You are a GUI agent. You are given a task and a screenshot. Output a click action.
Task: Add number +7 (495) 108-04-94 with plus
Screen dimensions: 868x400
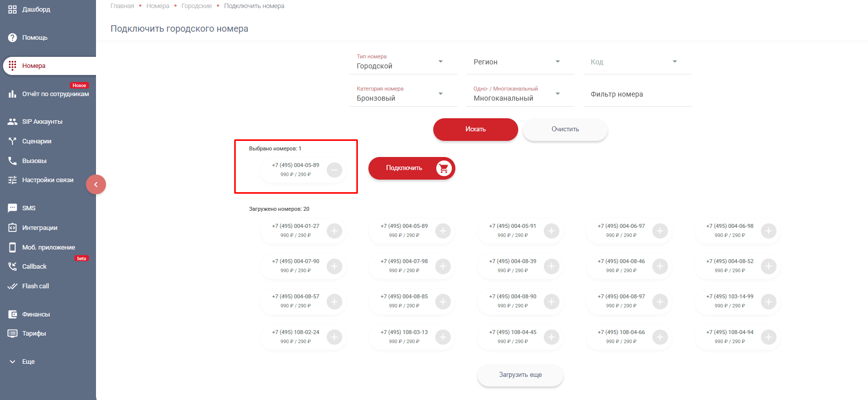click(768, 337)
